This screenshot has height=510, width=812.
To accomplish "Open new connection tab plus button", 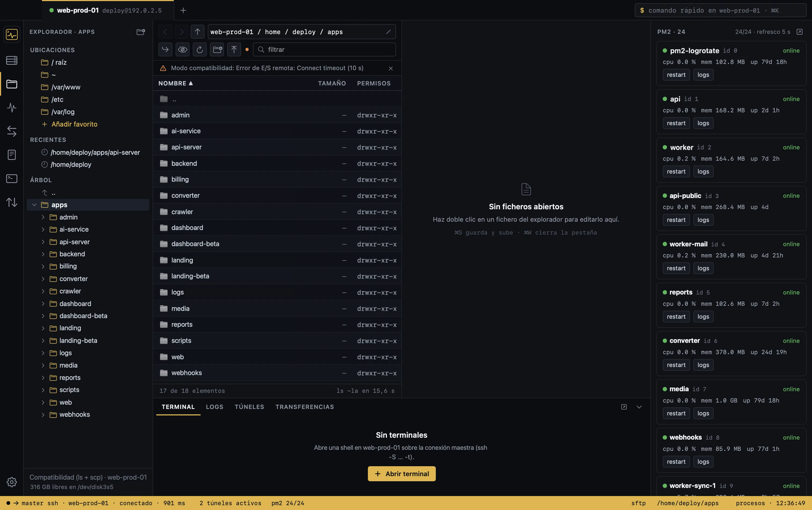I will coord(183,10).
